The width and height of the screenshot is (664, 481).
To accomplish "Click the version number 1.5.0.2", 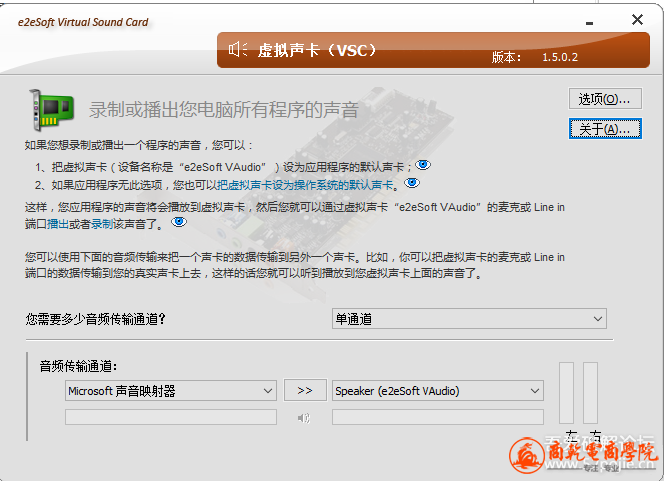I will click(560, 57).
